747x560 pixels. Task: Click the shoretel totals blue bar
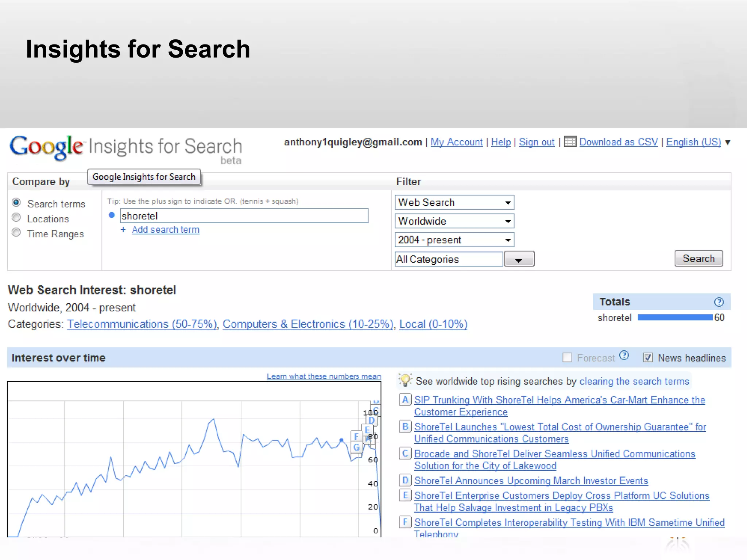(675, 318)
